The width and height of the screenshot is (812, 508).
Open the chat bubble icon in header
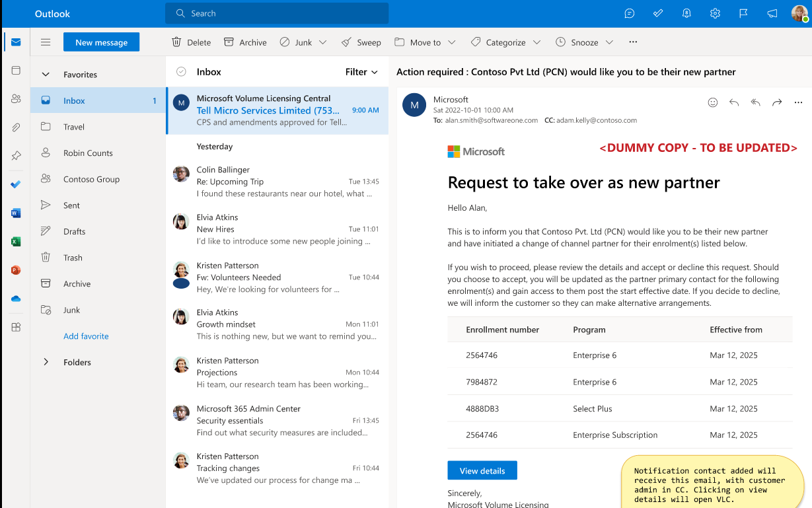(630, 13)
